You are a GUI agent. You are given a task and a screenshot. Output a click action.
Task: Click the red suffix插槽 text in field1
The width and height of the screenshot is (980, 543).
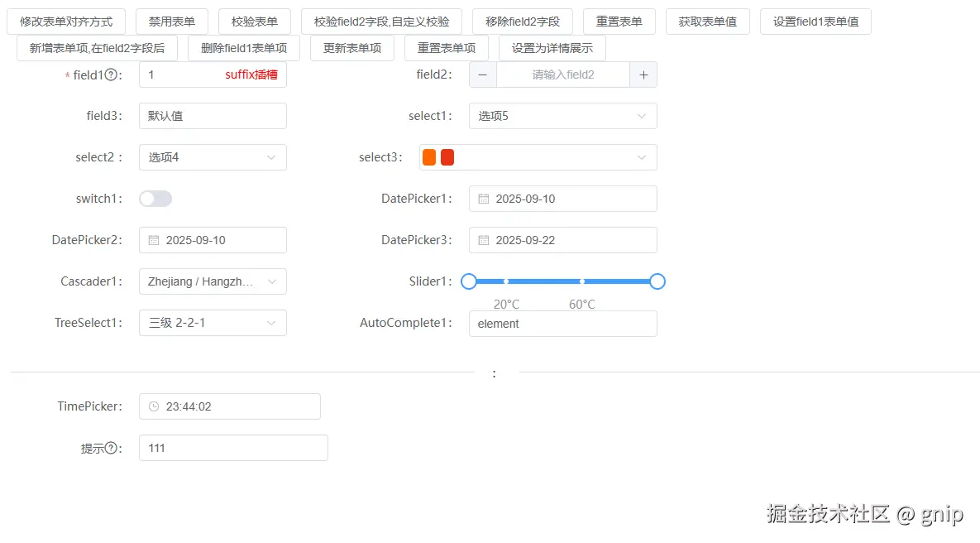pyautogui.click(x=251, y=75)
